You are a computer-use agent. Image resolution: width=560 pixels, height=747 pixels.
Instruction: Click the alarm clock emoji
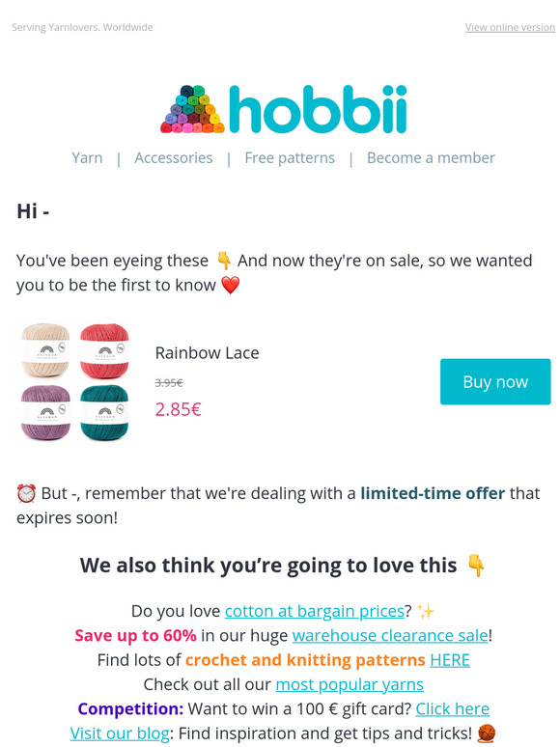pos(26,493)
